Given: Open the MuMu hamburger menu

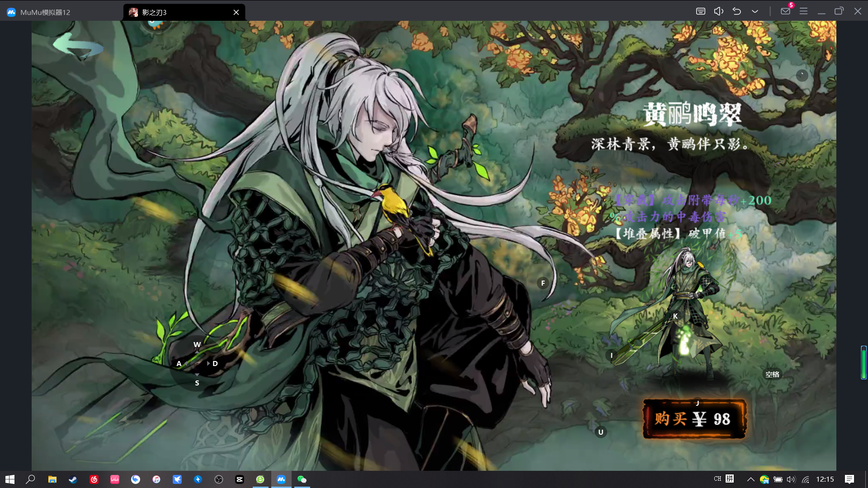Looking at the screenshot, I should tap(803, 11).
